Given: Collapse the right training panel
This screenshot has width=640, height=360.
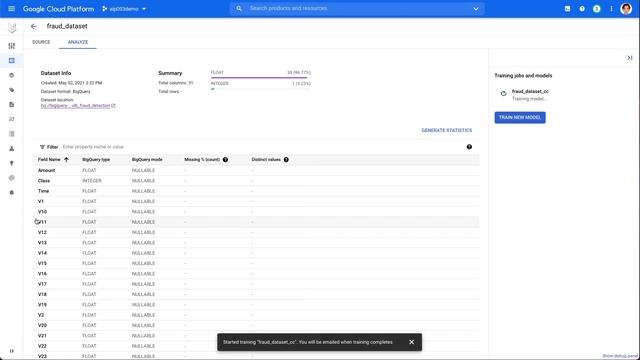Looking at the screenshot, I should (630, 58).
